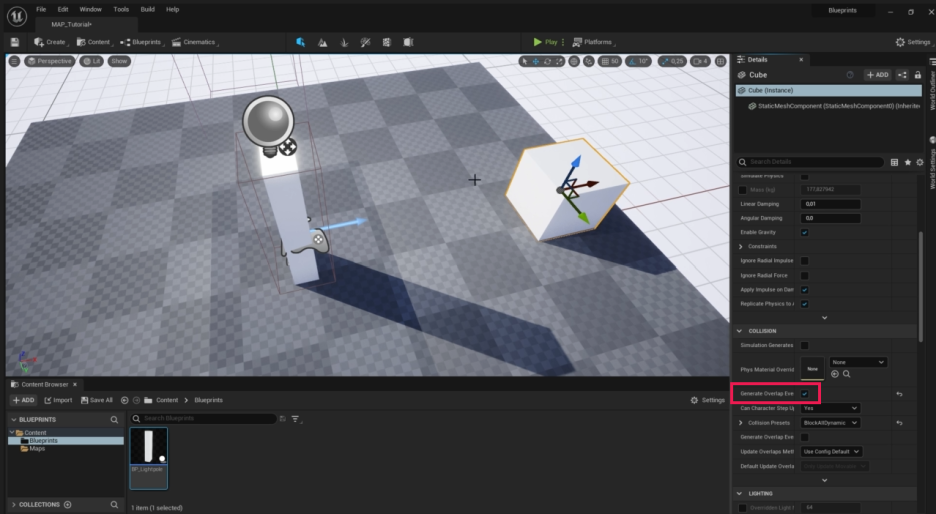Open the File menu
This screenshot has height=514, width=936.
point(41,10)
